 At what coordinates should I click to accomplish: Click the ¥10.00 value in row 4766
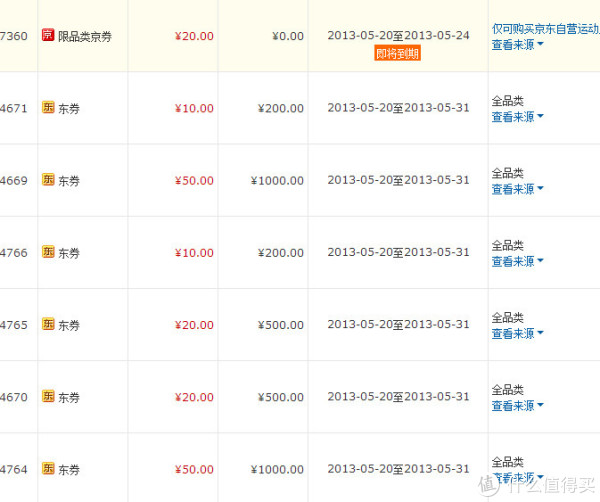pos(194,253)
